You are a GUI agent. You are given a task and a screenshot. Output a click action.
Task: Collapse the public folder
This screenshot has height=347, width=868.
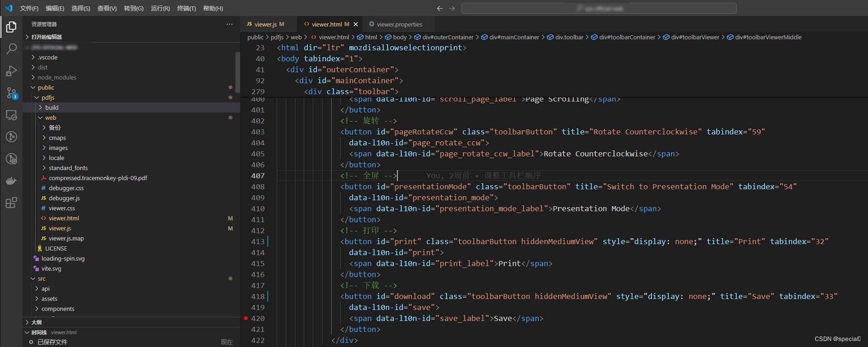click(131, 87)
